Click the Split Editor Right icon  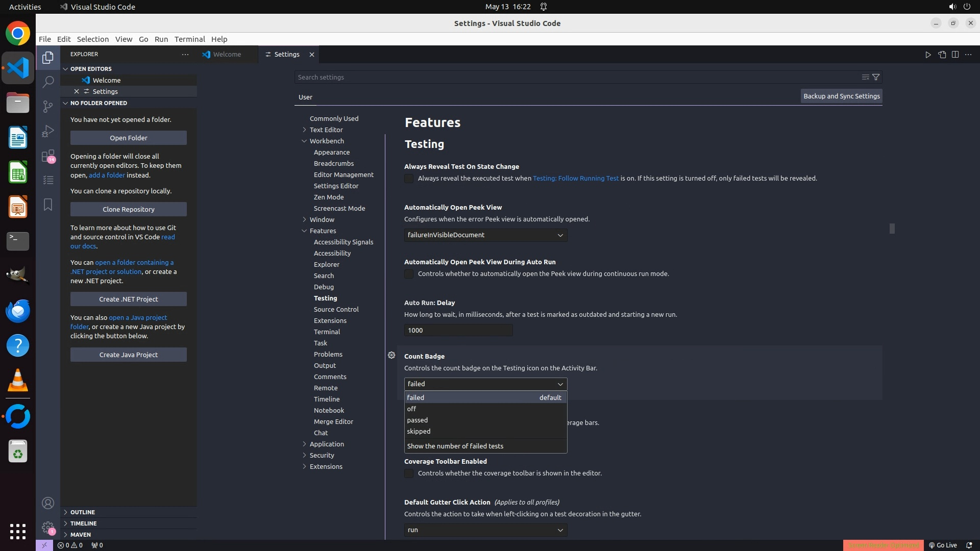point(955,55)
